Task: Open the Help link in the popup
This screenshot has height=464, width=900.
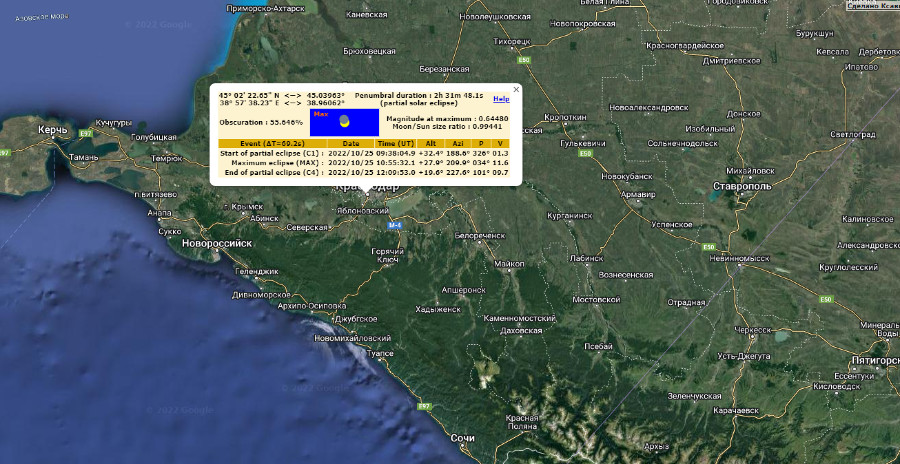Action: pyautogui.click(x=500, y=99)
